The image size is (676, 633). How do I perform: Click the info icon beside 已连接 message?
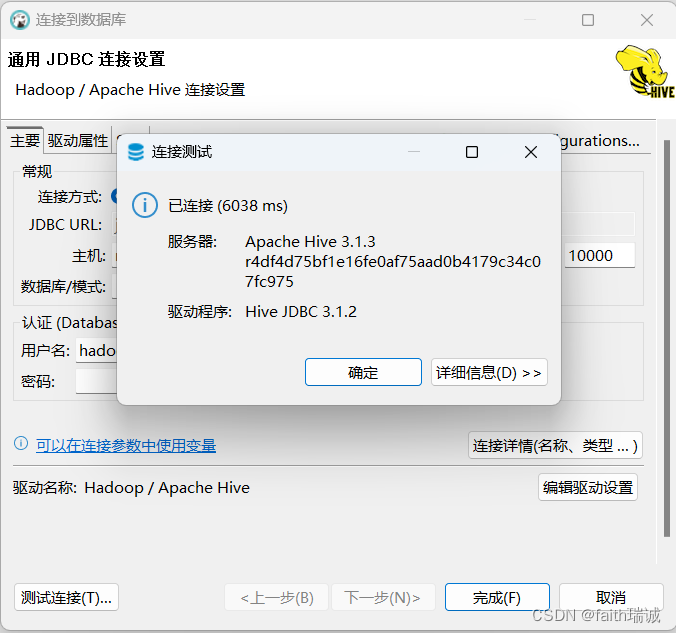pyautogui.click(x=145, y=205)
